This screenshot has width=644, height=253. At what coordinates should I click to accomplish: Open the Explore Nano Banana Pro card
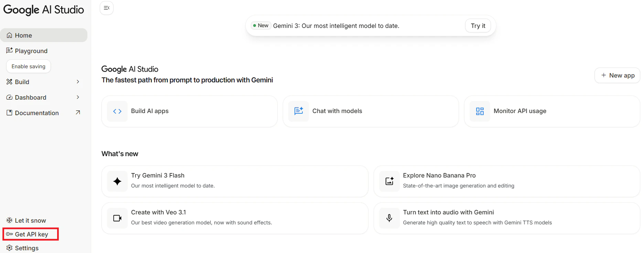[507, 181]
